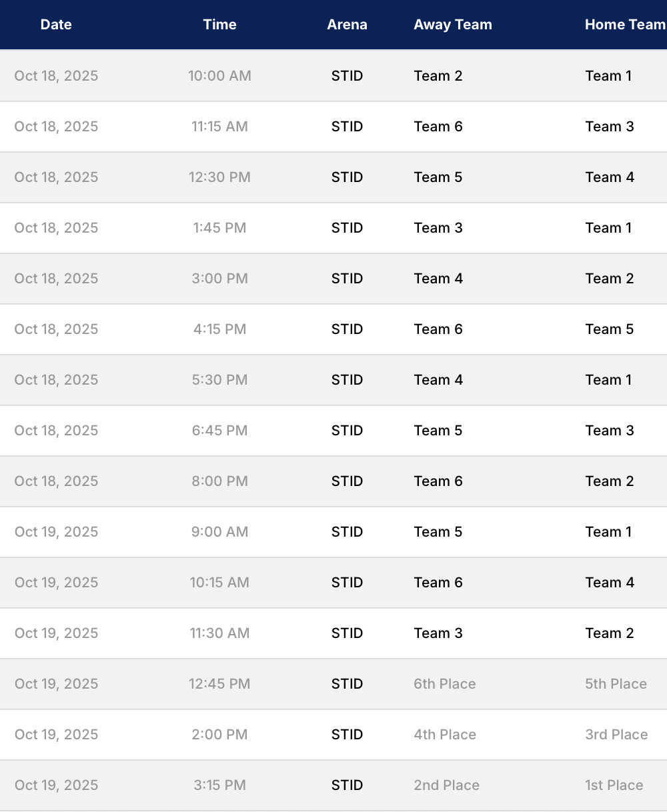The height and width of the screenshot is (812, 667).
Task: Select STID arena in the 3:00 PM row
Action: point(347,279)
